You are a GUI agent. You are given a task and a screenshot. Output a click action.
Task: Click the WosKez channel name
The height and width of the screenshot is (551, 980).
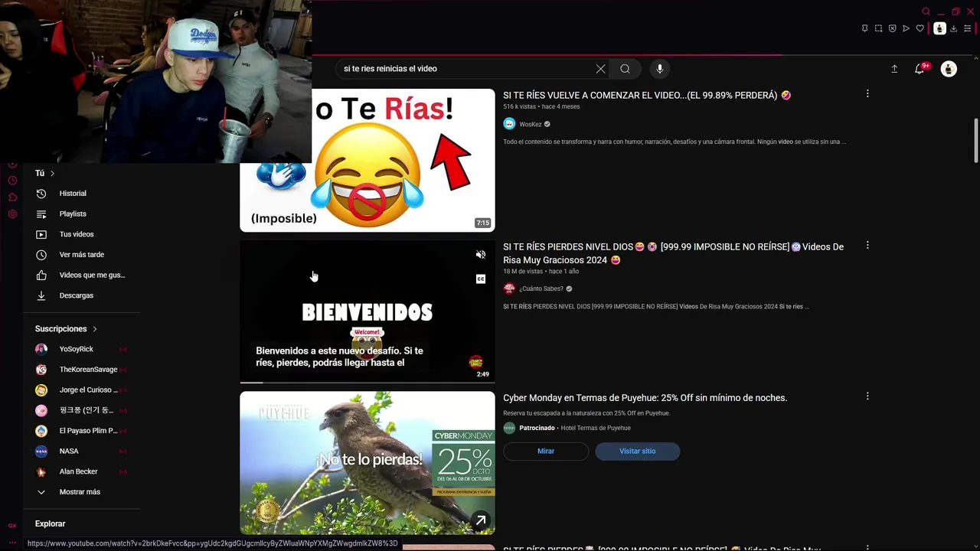531,125
